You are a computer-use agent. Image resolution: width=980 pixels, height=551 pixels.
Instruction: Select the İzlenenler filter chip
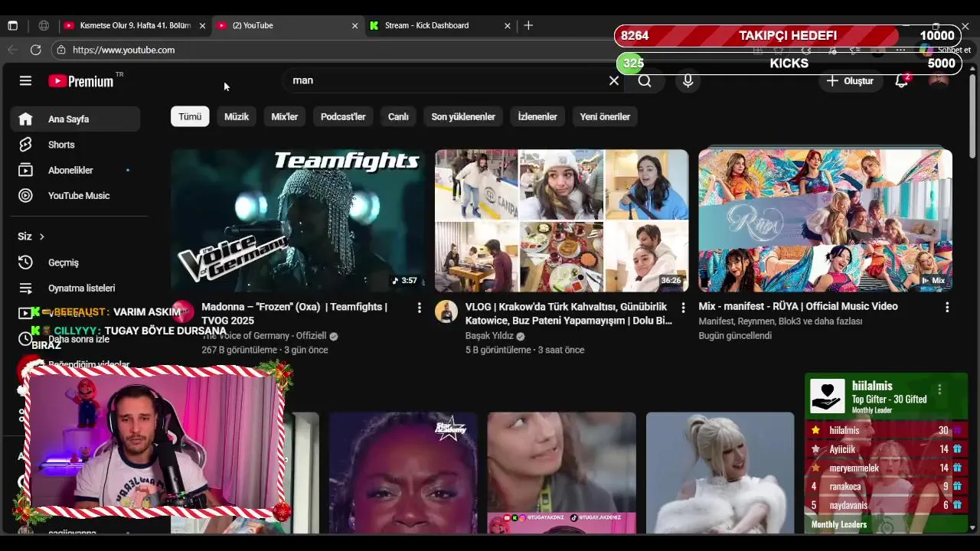click(537, 116)
